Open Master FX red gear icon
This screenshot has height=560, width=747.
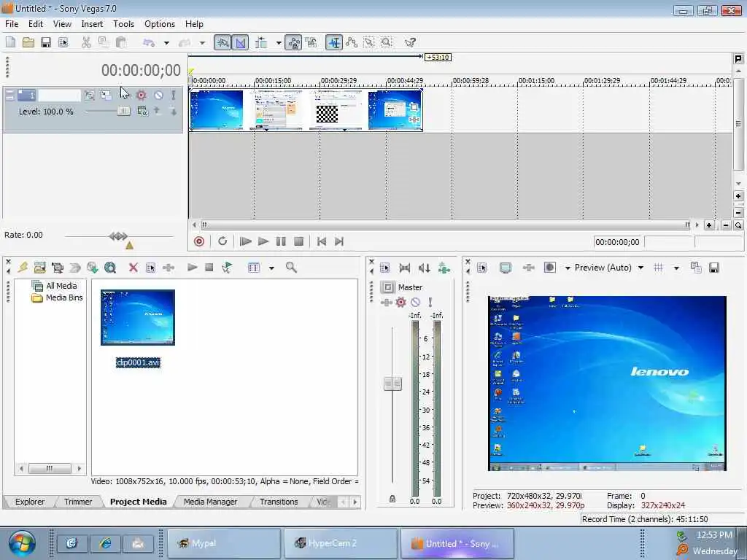click(400, 302)
